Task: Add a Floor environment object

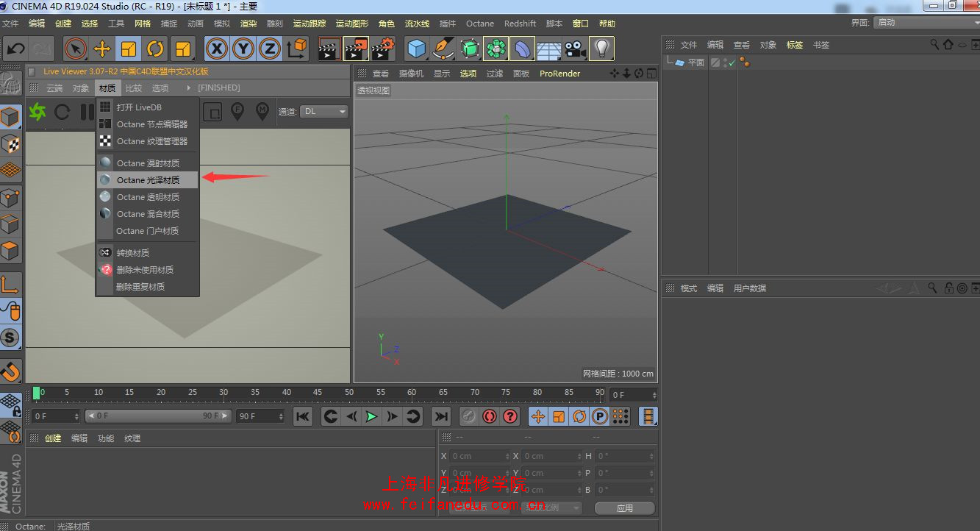Action: tap(549, 49)
